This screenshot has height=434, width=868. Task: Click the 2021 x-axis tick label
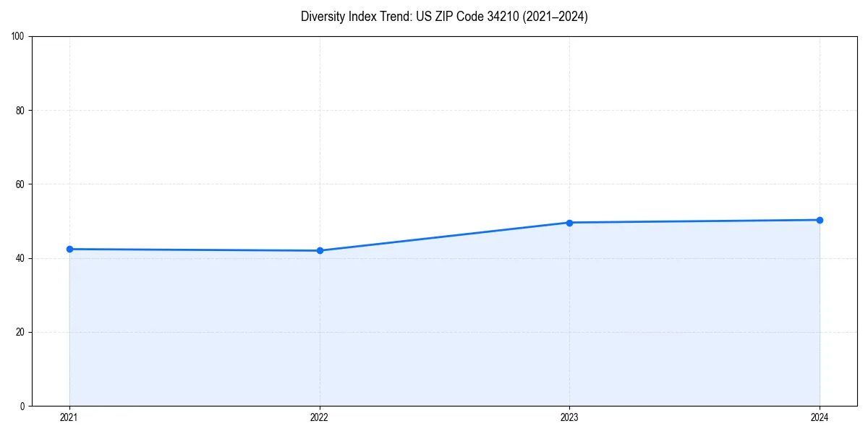(69, 417)
